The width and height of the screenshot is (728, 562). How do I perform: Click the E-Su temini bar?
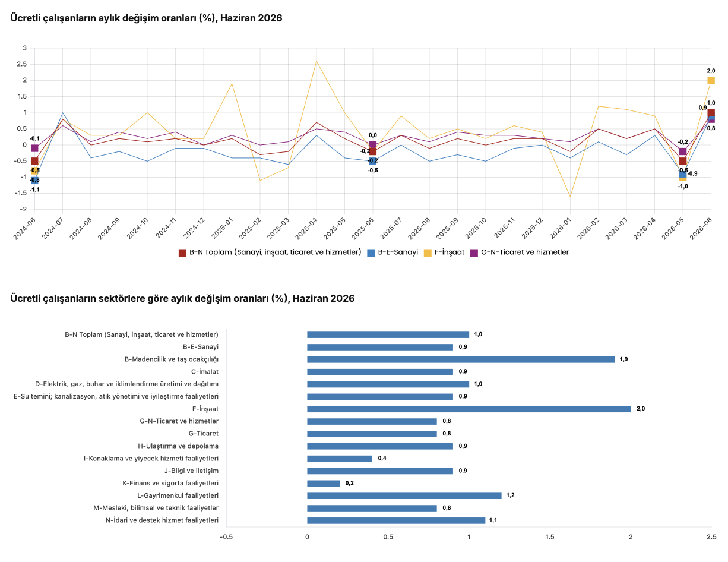pos(380,396)
